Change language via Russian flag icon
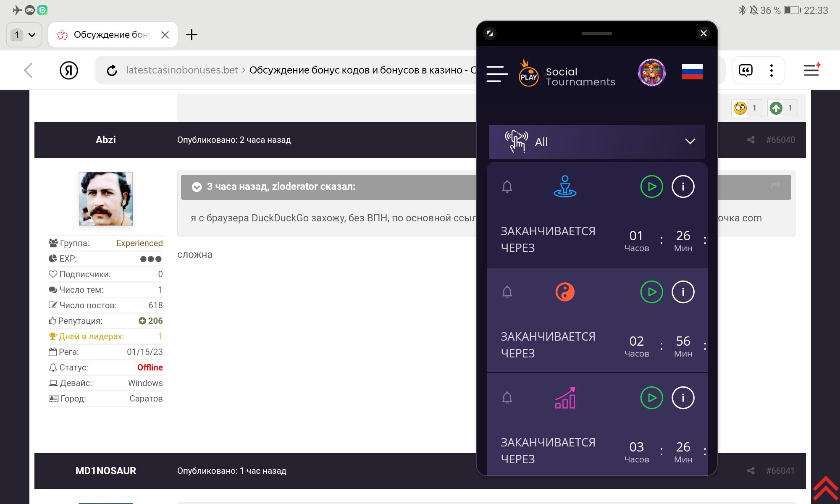This screenshot has width=840, height=504. point(692,72)
